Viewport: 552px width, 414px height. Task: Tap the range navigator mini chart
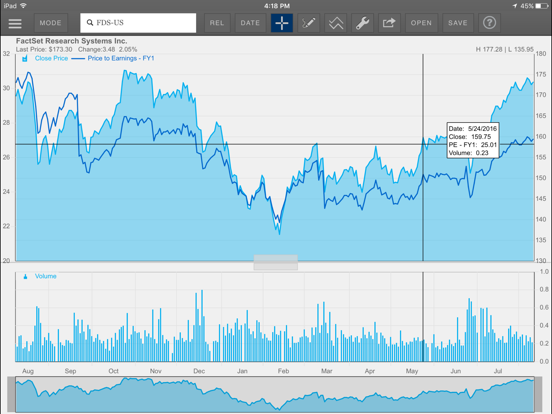point(275,394)
